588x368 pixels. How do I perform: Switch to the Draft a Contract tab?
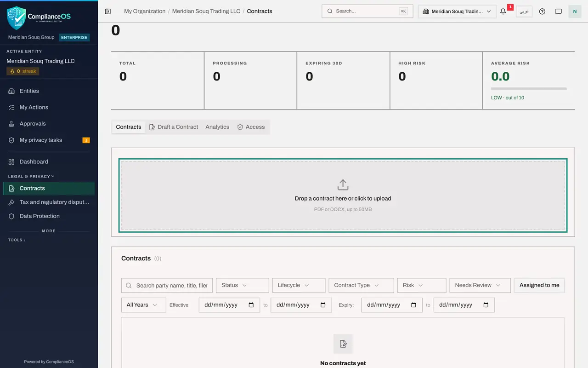174,127
